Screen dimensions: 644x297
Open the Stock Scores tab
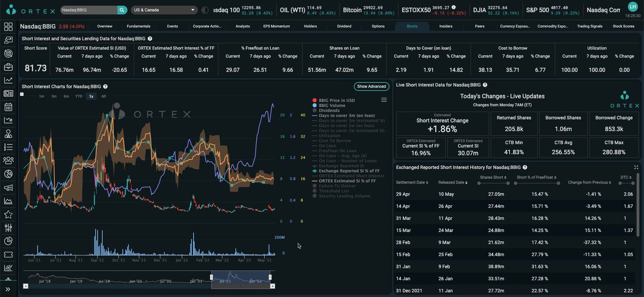pyautogui.click(x=624, y=26)
